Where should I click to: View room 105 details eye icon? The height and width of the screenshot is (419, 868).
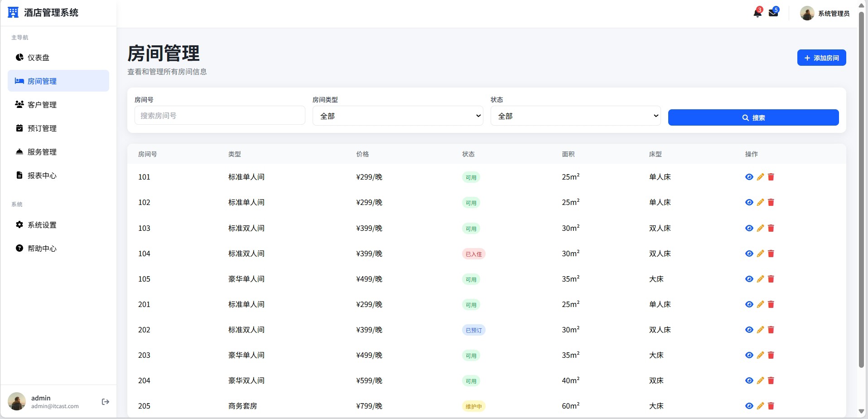(x=749, y=279)
